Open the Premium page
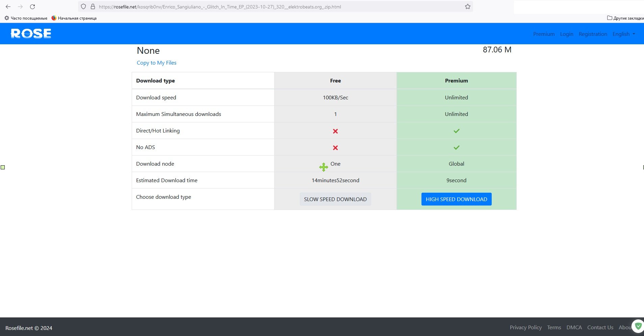The width and height of the screenshot is (644, 336). [x=544, y=34]
